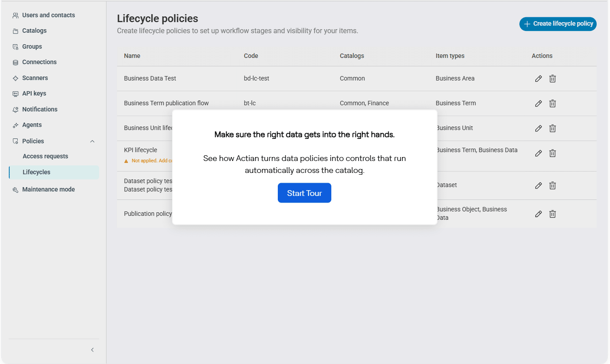Create a new lifecycle policy
This screenshot has height=364, width=610.
558,24
